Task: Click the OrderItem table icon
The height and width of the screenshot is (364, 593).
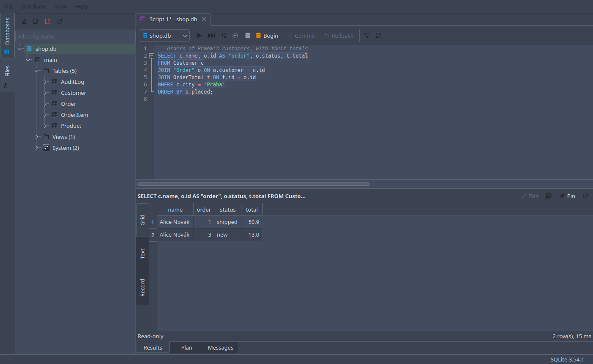Action: point(54,115)
